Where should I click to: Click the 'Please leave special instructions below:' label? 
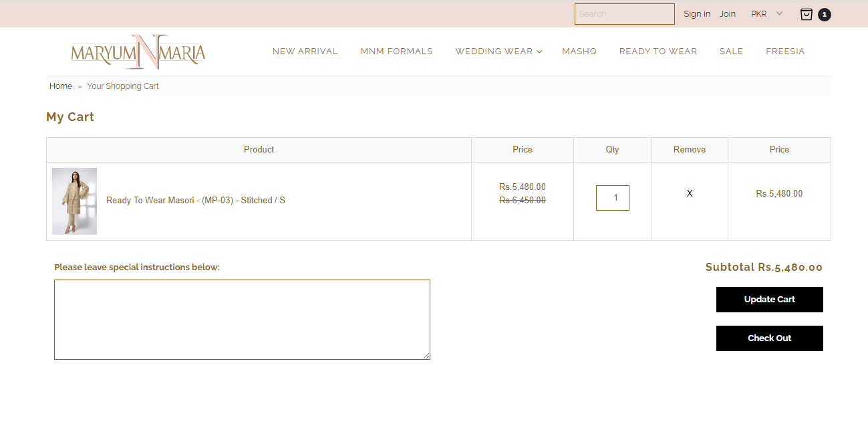pyautogui.click(x=137, y=268)
